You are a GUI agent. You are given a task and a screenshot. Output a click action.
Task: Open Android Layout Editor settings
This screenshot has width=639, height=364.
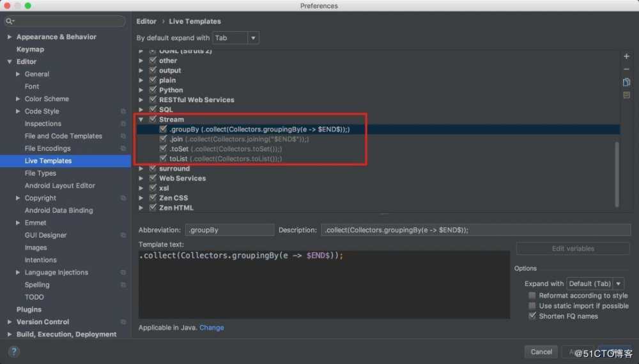(x=60, y=186)
